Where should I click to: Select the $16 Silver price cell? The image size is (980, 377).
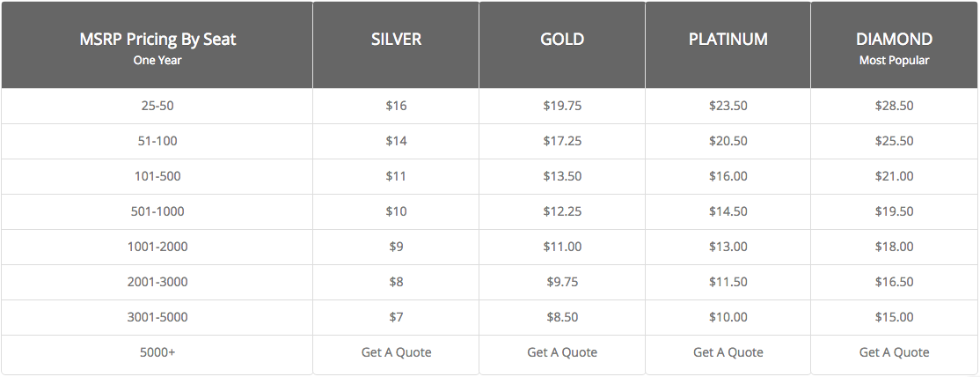[396, 106]
